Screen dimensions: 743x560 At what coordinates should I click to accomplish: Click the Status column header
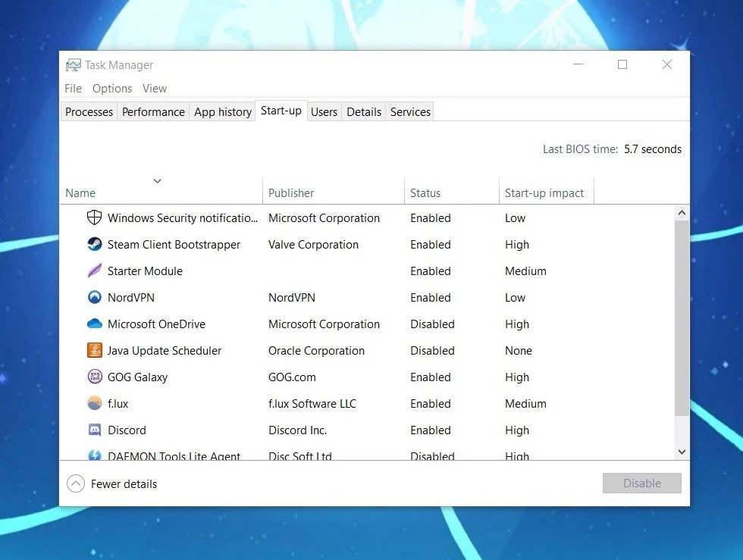tap(425, 192)
